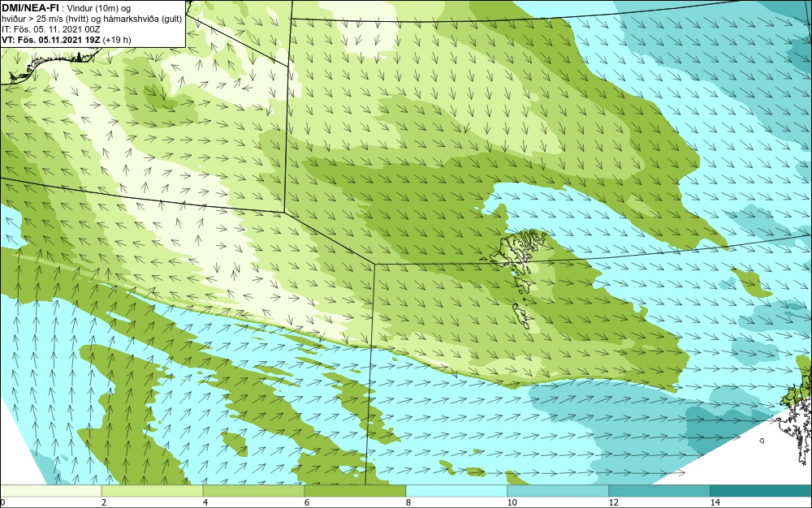The width and height of the screenshot is (812, 508).
Task: Click the 8–10 m/s legend color swatch
Action: (456, 491)
